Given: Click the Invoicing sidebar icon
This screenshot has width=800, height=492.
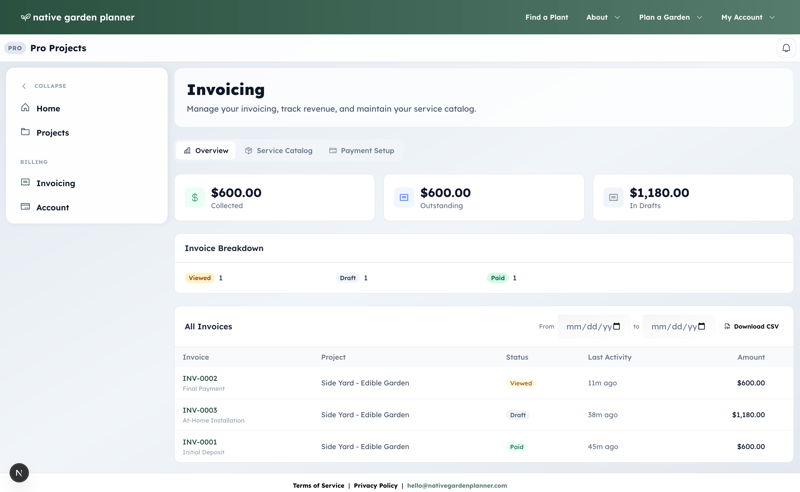Looking at the screenshot, I should [x=26, y=183].
